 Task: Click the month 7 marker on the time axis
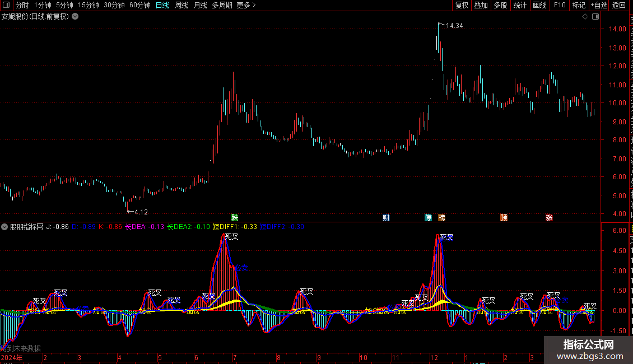tap(235, 358)
